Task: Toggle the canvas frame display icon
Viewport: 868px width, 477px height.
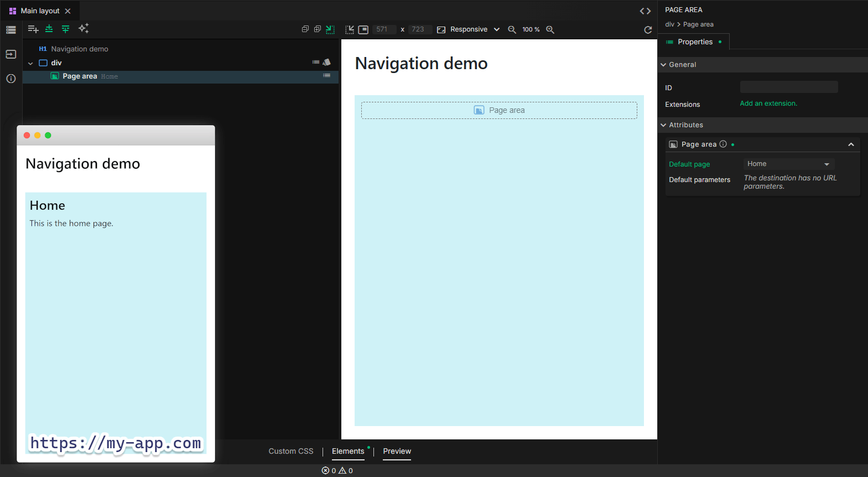Action: (363, 30)
